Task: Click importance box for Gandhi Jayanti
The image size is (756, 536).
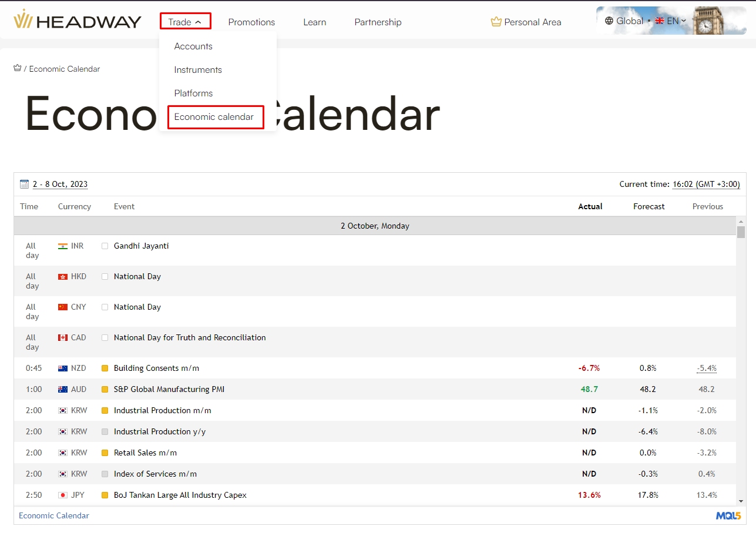Action: tap(105, 246)
